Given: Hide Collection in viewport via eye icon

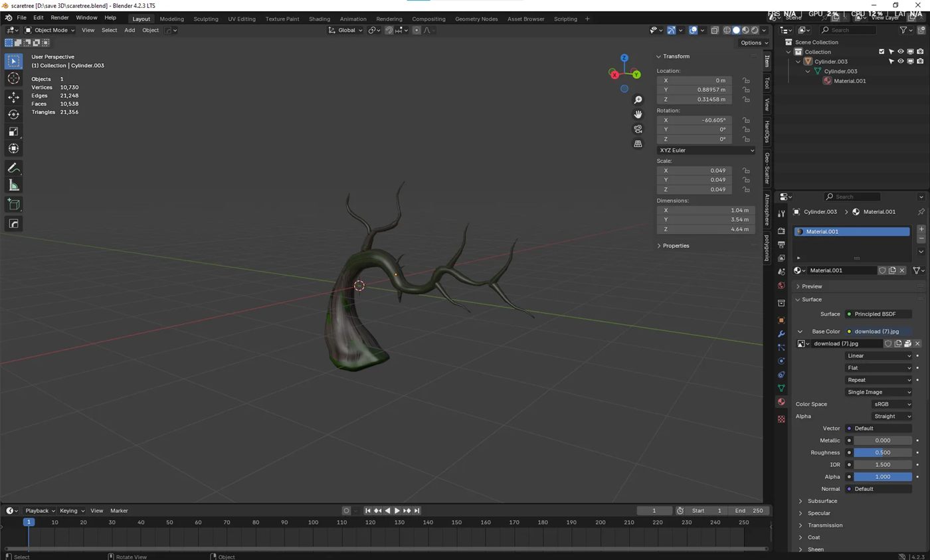Looking at the screenshot, I should click(901, 52).
